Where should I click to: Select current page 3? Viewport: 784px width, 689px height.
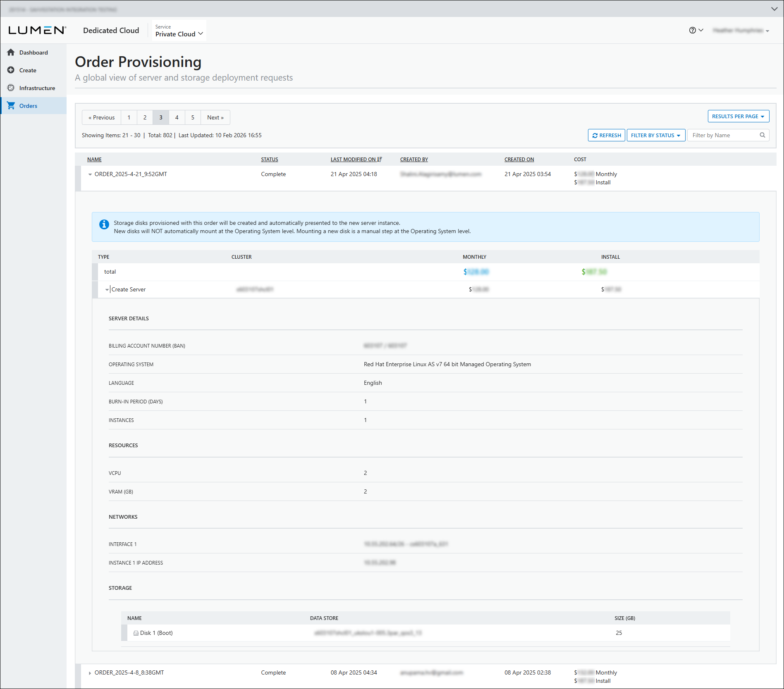coord(161,117)
